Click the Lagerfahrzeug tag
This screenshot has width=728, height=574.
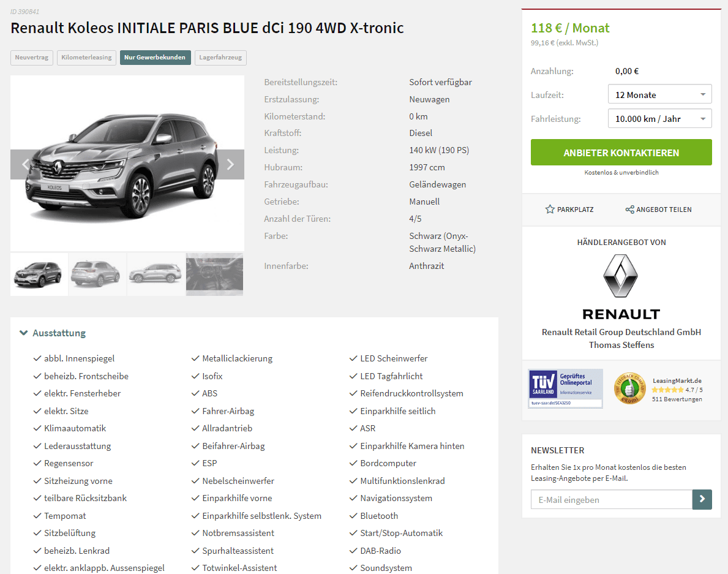(220, 58)
